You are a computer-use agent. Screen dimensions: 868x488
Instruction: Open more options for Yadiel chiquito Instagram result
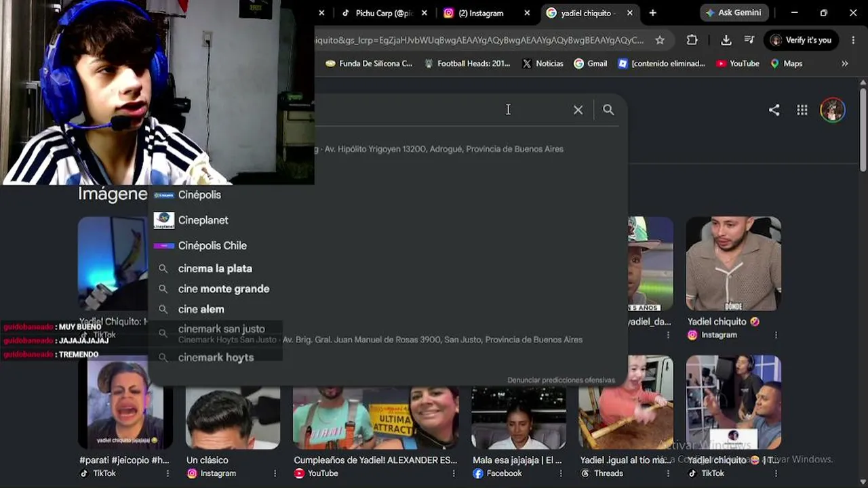point(776,335)
